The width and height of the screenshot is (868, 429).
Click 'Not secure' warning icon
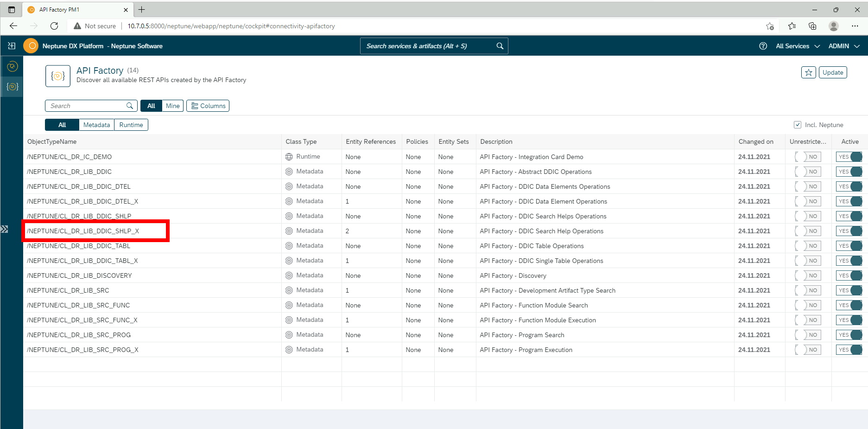(x=77, y=26)
